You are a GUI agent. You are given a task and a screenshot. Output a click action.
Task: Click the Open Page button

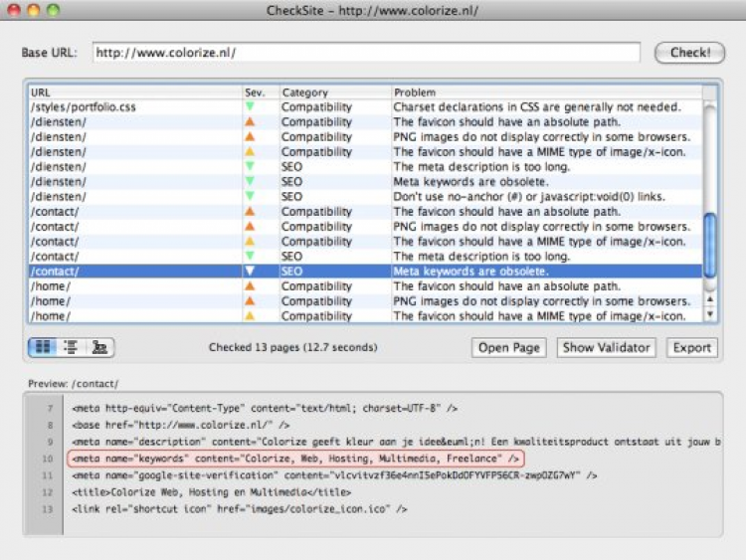(507, 347)
